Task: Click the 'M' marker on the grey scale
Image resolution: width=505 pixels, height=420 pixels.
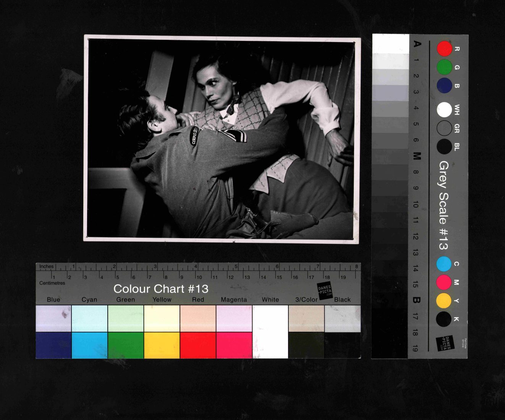Action: coord(417,156)
